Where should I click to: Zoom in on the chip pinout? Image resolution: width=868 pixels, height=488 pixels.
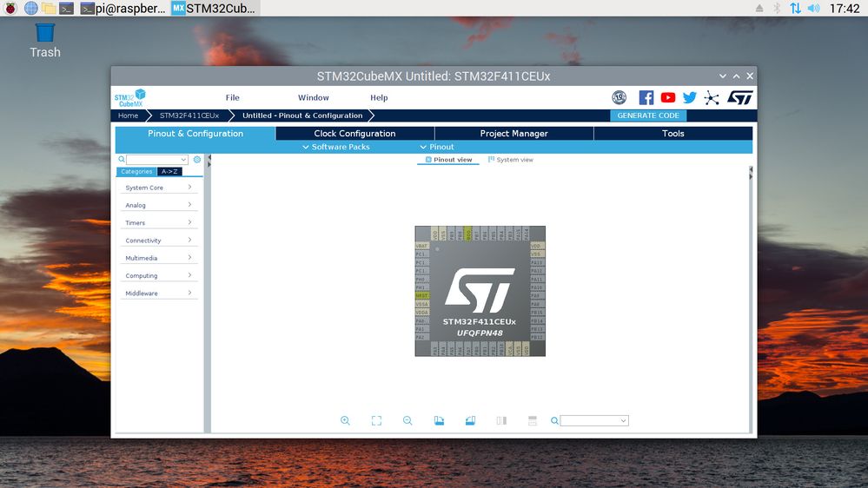[x=345, y=420]
